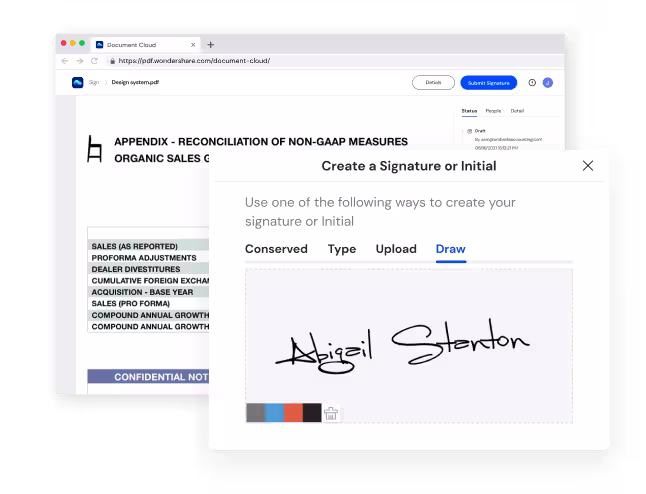The width and height of the screenshot is (646, 494).
Task: Click the yellow minimize window button
Action: [73, 43]
